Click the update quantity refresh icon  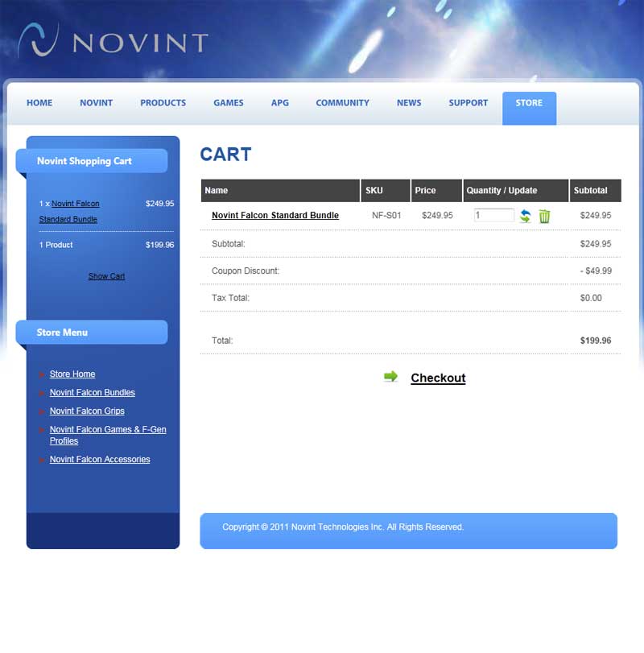(x=526, y=216)
